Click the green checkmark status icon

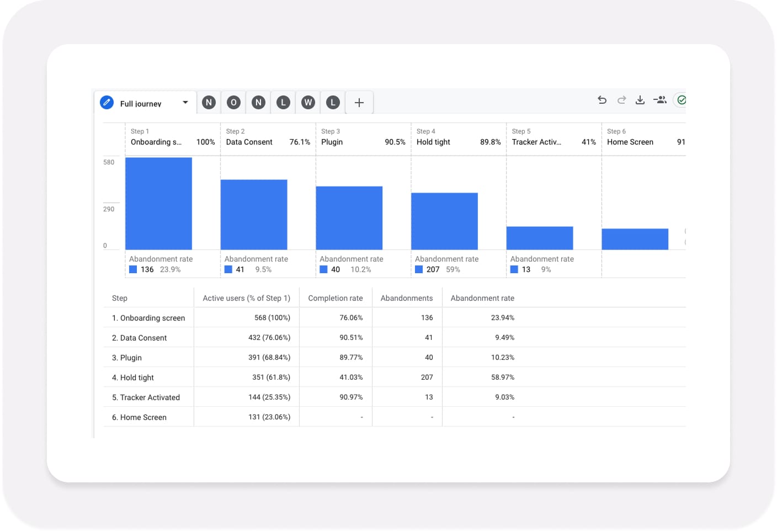[682, 100]
